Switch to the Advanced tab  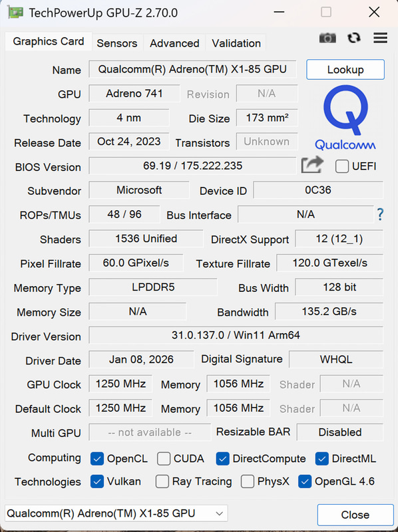pos(174,43)
